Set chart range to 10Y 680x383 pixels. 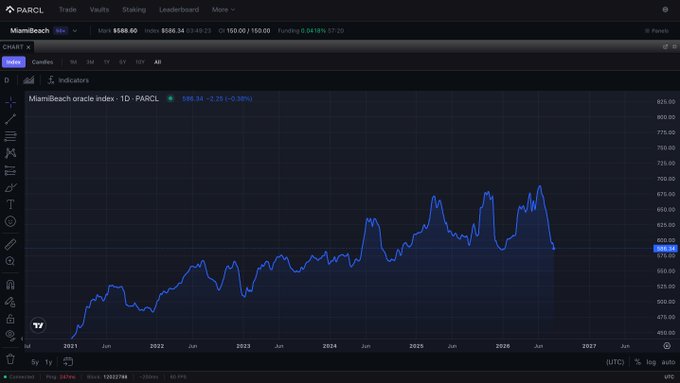(x=140, y=62)
